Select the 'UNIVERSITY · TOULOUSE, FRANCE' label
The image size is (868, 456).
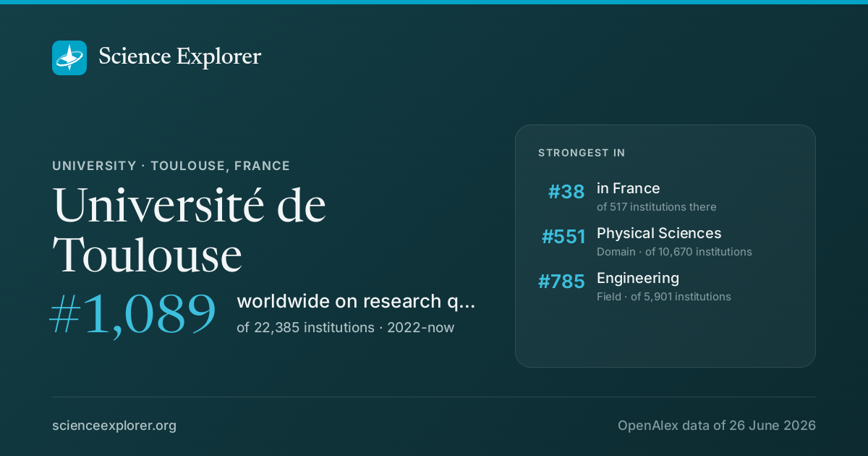click(x=171, y=166)
